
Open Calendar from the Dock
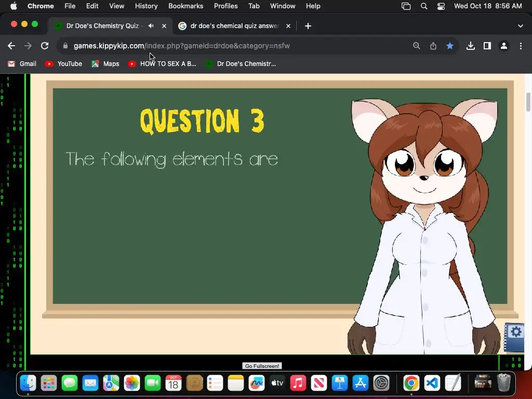[174, 383]
